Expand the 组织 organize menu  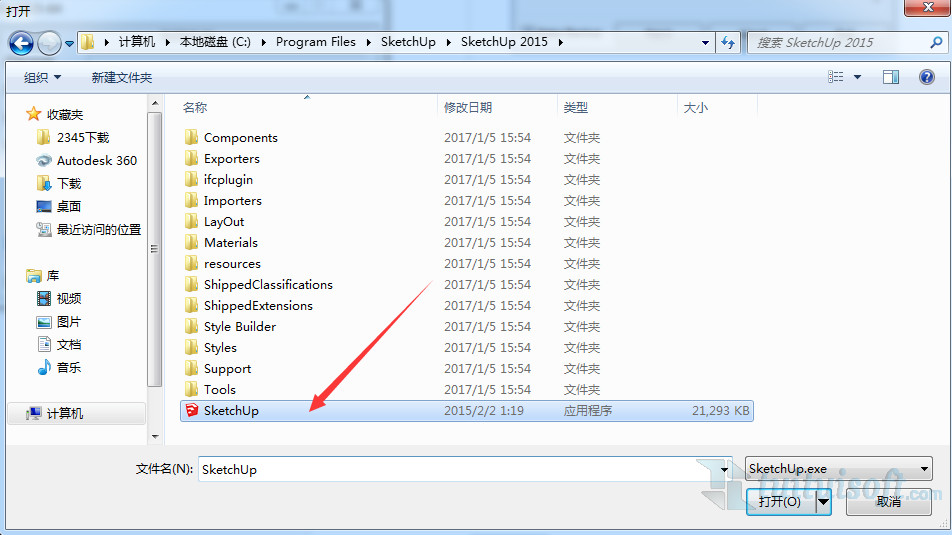coord(42,77)
